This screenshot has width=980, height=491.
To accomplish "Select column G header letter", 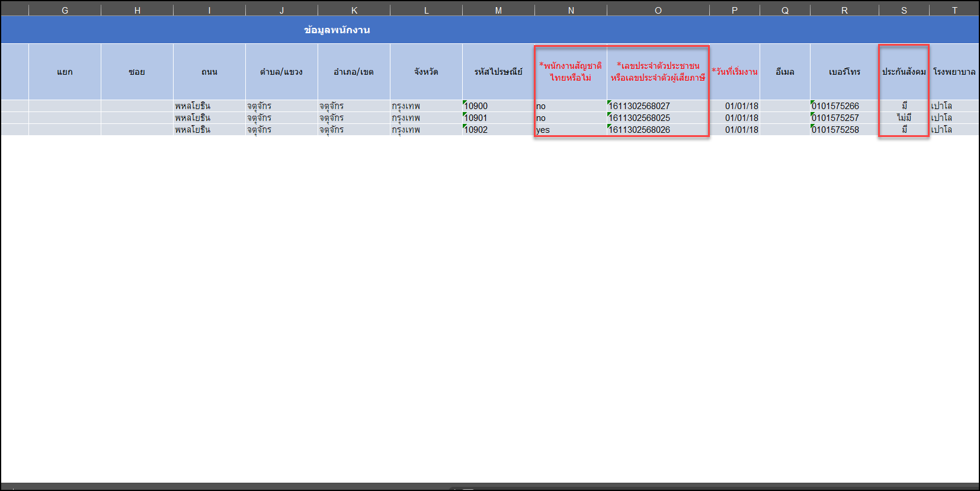I will tap(65, 10).
